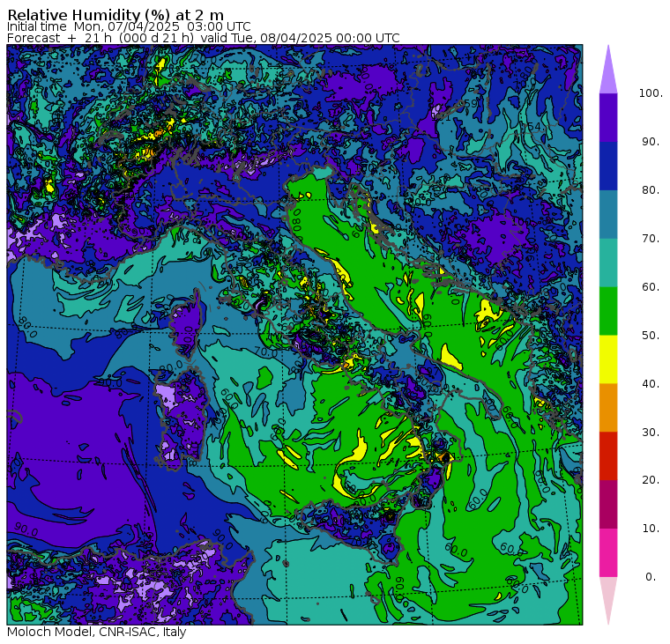Click the "30." legend label
The width and height of the screenshot is (670, 644).
(651, 433)
